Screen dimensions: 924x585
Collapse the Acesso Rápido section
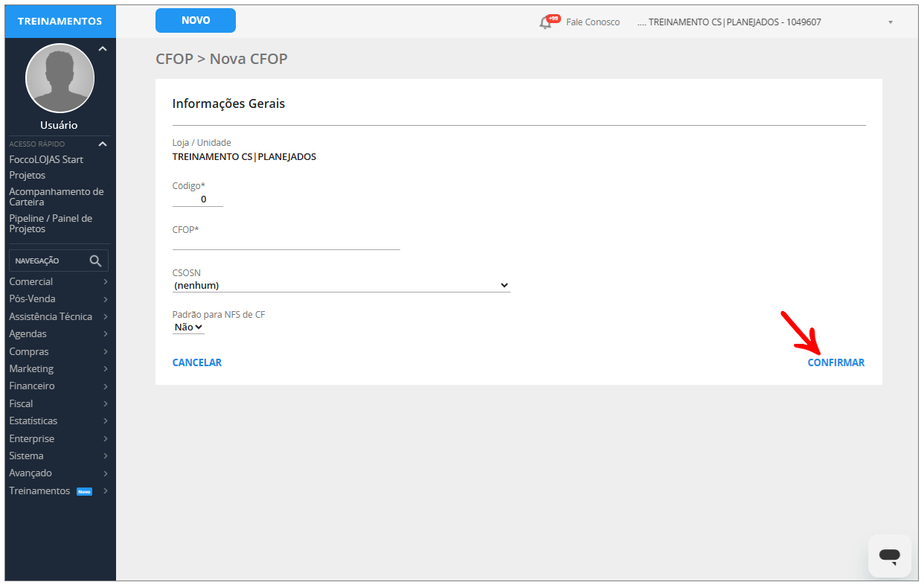[x=103, y=144]
